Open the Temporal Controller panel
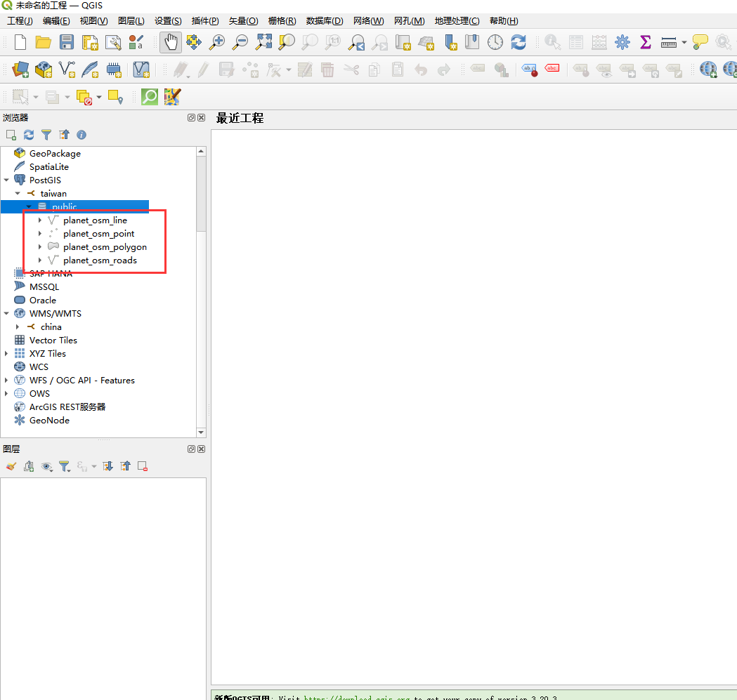The width and height of the screenshot is (737, 700). (495, 42)
